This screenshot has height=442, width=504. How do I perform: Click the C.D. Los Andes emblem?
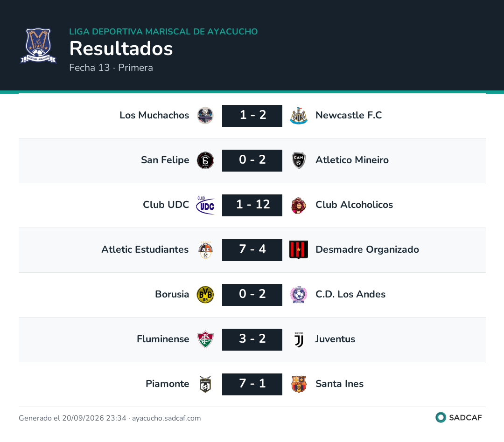click(x=299, y=295)
